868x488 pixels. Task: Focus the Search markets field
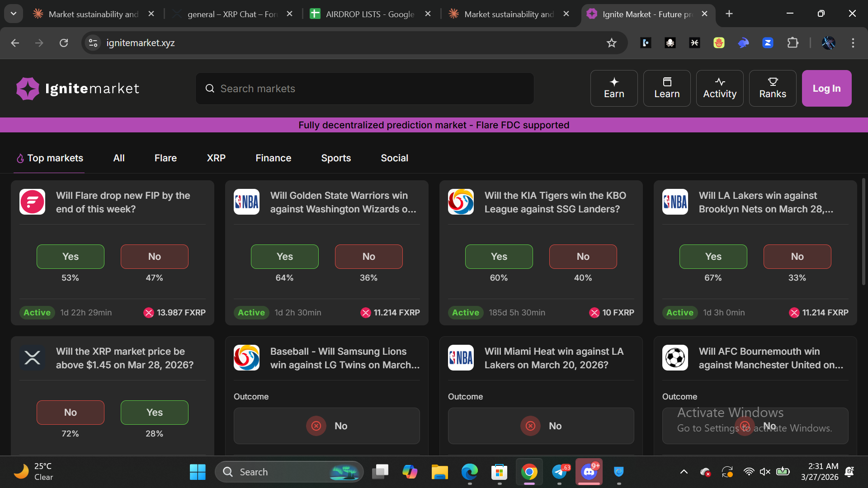pyautogui.click(x=364, y=89)
